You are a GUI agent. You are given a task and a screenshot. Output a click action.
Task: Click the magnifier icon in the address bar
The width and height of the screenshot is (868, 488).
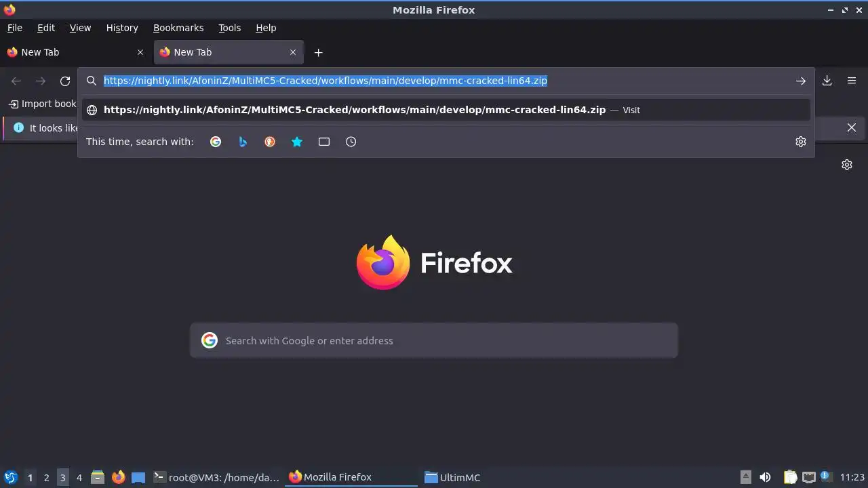click(92, 81)
